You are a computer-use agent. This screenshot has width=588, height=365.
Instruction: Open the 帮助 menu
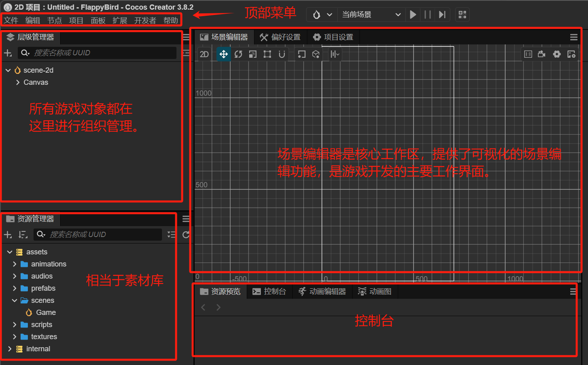coord(171,21)
